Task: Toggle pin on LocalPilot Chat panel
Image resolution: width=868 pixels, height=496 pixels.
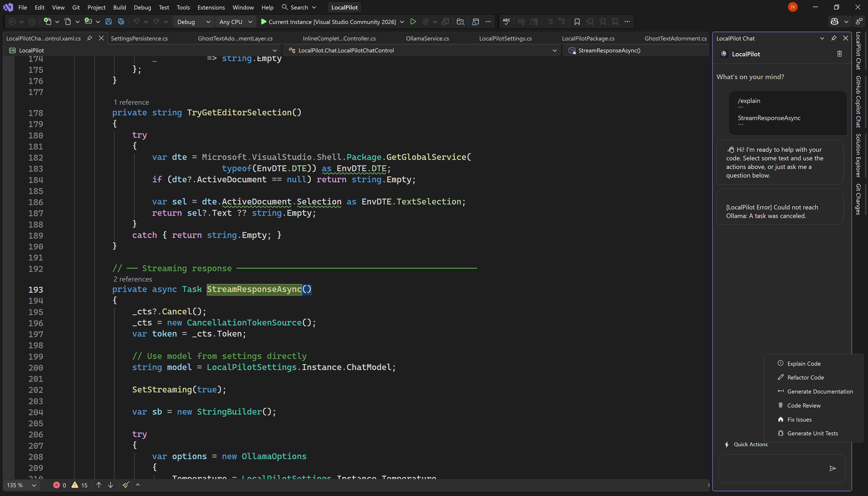Action: [x=834, y=38]
